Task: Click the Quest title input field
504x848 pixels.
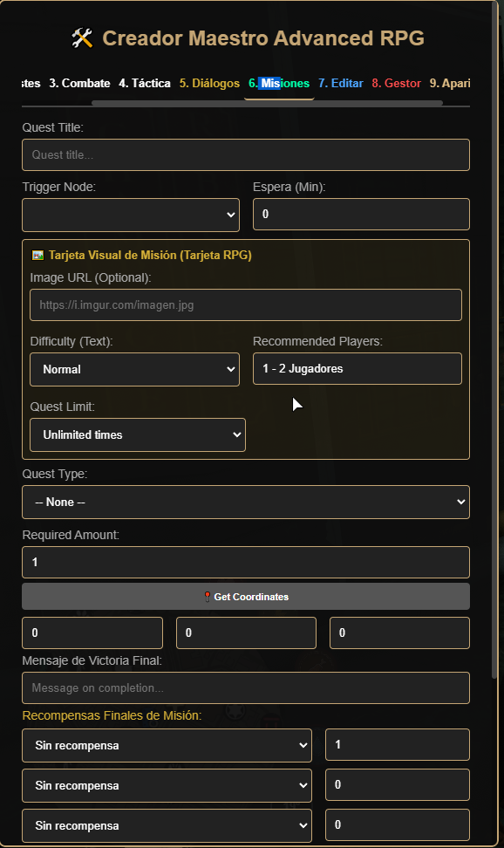Action: tap(246, 154)
